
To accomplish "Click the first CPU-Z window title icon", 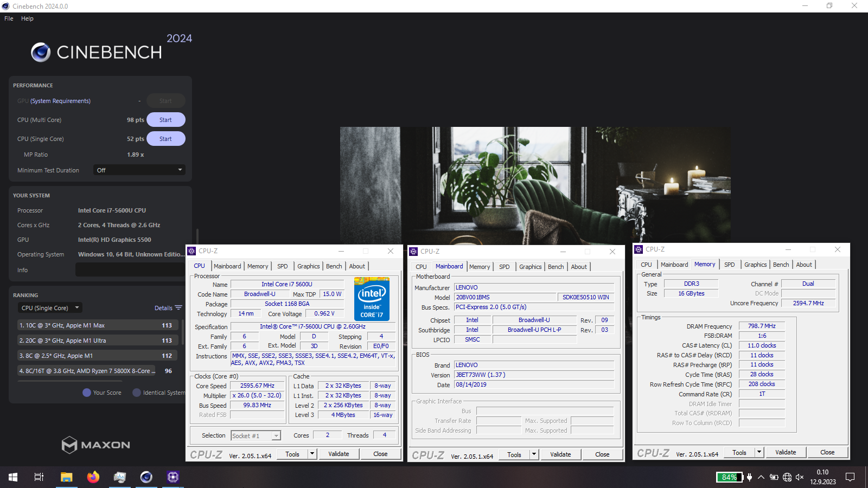I will pyautogui.click(x=192, y=251).
